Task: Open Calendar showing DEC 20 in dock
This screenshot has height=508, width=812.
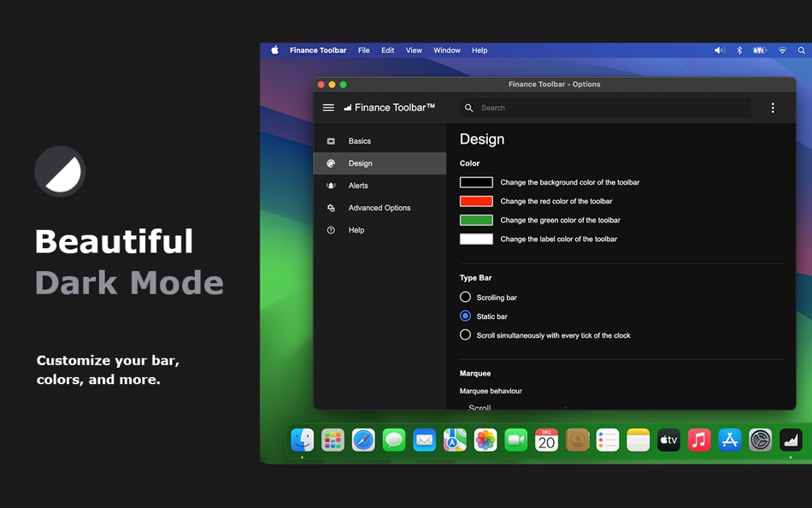Action: pos(547,440)
